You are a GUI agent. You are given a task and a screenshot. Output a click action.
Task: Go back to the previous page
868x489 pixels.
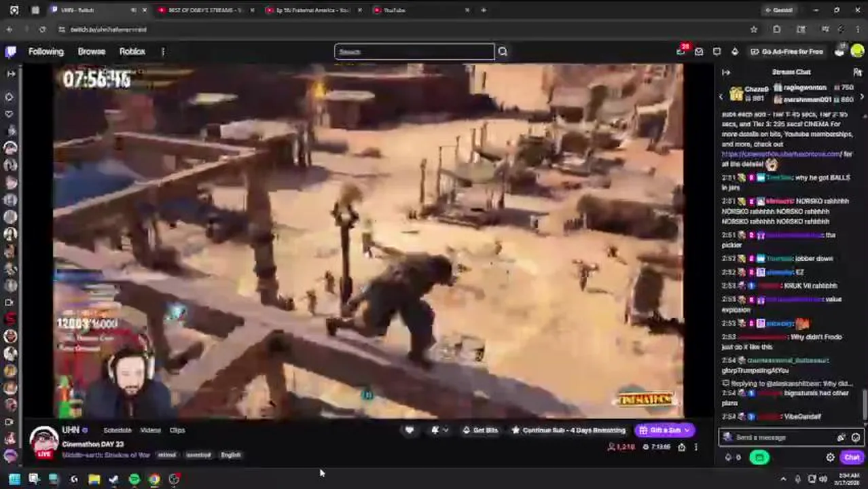point(9,30)
